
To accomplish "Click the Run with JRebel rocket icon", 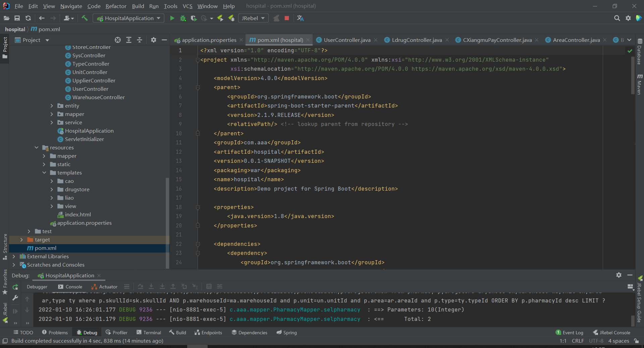I will point(220,18).
